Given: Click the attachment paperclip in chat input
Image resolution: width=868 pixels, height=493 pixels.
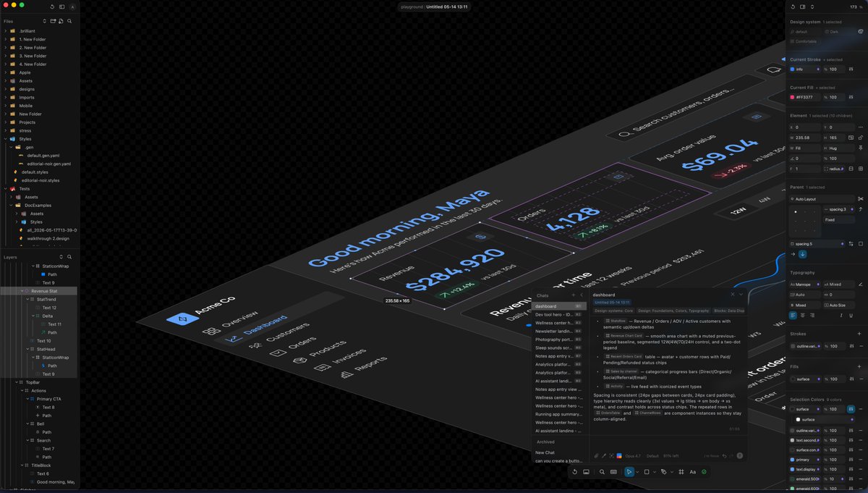Looking at the screenshot, I should click(597, 456).
